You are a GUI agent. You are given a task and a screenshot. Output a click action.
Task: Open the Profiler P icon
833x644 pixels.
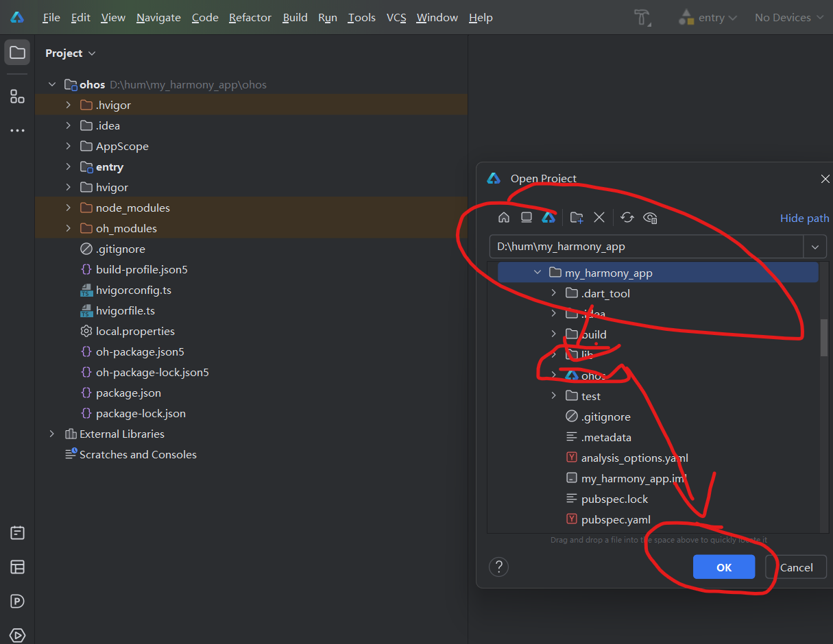click(17, 601)
